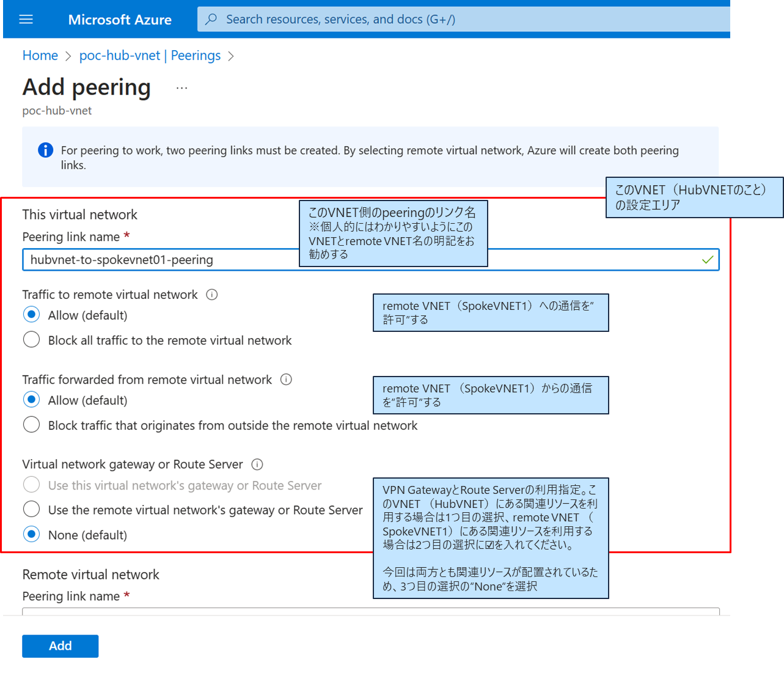
Task: Click the search magnifier icon
Action: tap(211, 20)
